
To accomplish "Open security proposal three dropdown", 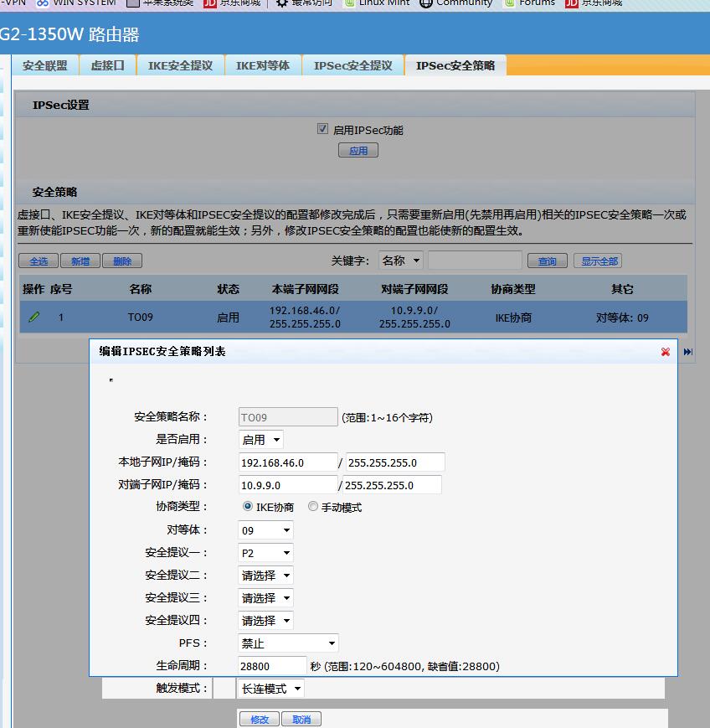I will point(265,598).
